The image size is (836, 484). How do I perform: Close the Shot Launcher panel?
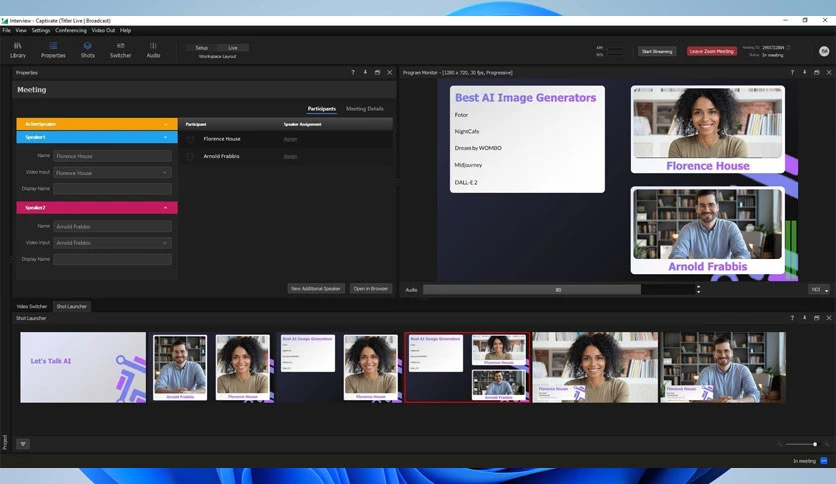click(829, 318)
